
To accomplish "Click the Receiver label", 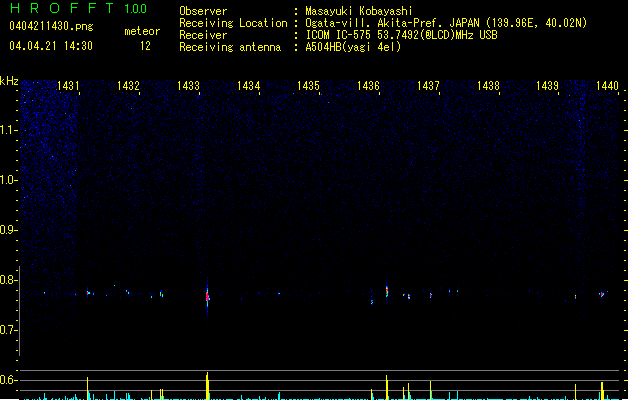I will (203, 35).
